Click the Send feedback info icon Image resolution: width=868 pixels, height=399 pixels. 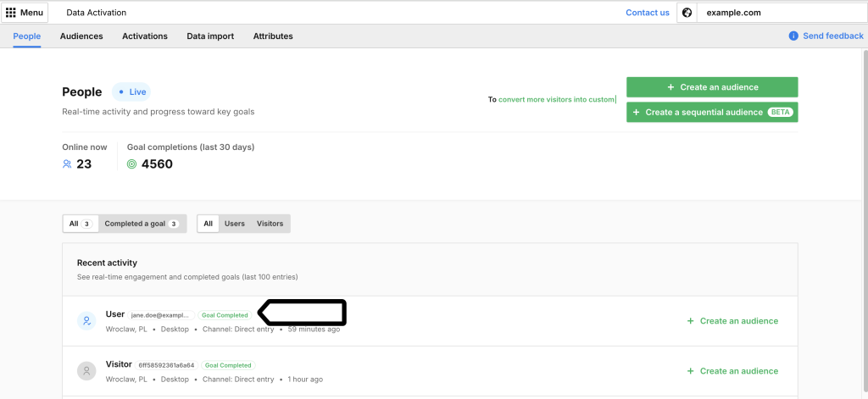point(793,36)
